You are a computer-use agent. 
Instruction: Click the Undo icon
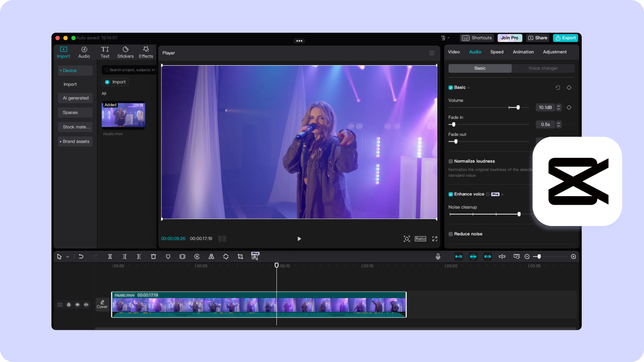click(x=80, y=257)
